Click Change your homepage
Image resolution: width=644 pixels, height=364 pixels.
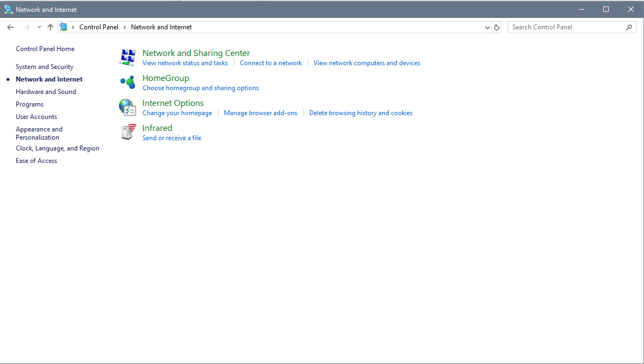pos(177,113)
